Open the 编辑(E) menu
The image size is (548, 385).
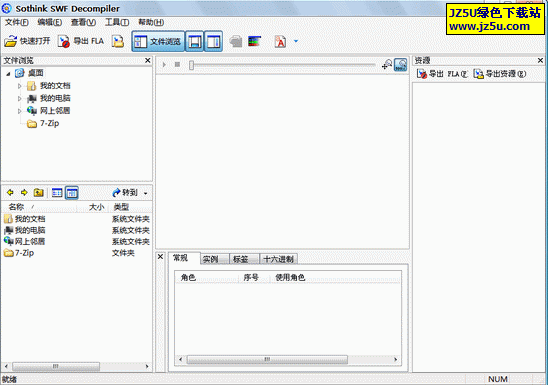point(50,22)
